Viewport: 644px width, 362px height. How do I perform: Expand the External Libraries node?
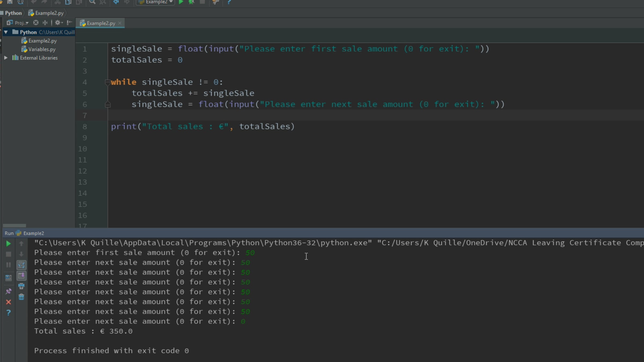pos(6,58)
